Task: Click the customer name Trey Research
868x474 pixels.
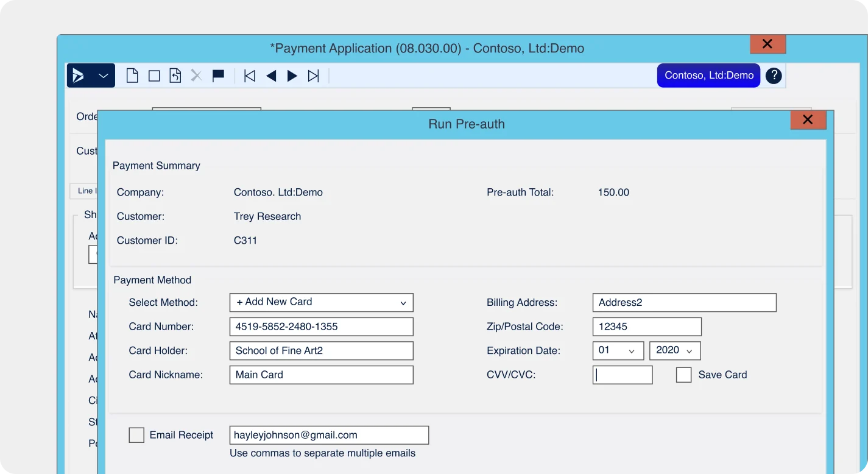Action: [267, 216]
